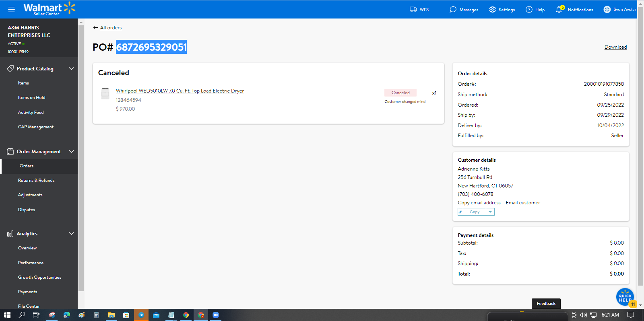Open Zoom from the taskbar

(x=216, y=315)
